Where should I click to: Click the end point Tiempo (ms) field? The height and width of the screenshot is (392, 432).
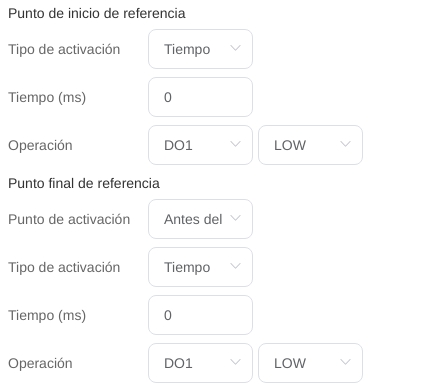200,315
